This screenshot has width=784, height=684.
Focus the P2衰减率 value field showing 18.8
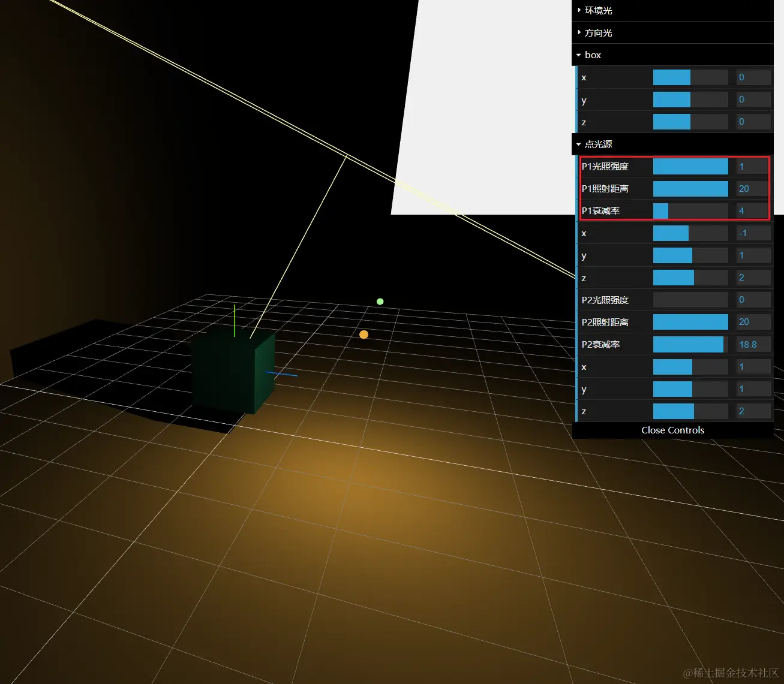(x=753, y=344)
